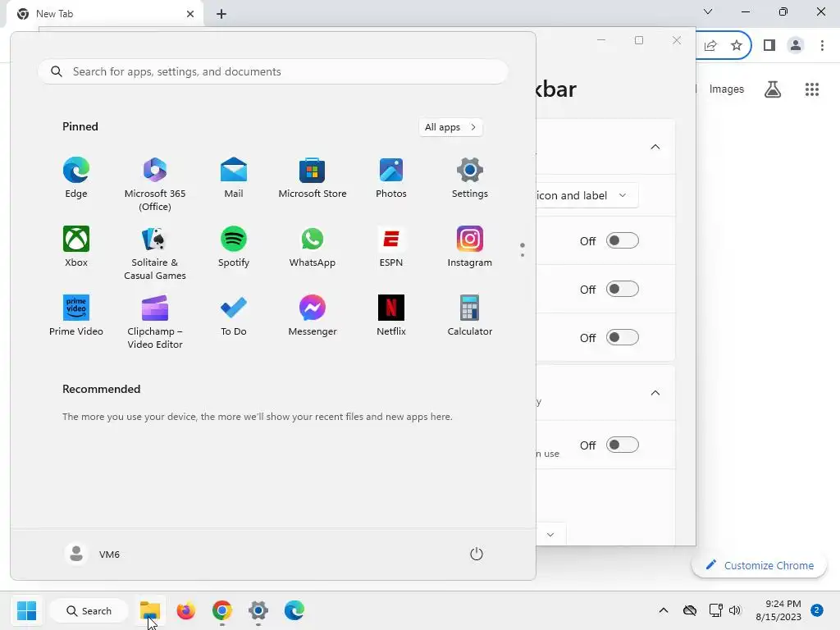Image resolution: width=840 pixels, height=630 pixels.
Task: Maximize the Settings window
Action: [x=638, y=40]
